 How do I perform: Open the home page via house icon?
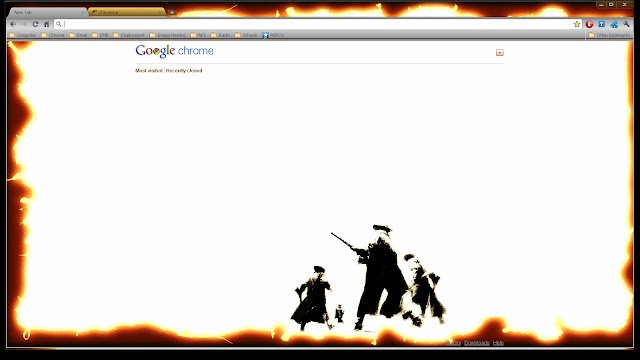(47, 24)
